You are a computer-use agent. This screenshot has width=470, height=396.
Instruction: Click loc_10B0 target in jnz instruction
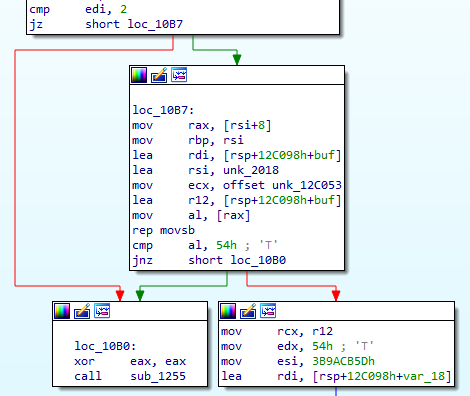[258, 260]
